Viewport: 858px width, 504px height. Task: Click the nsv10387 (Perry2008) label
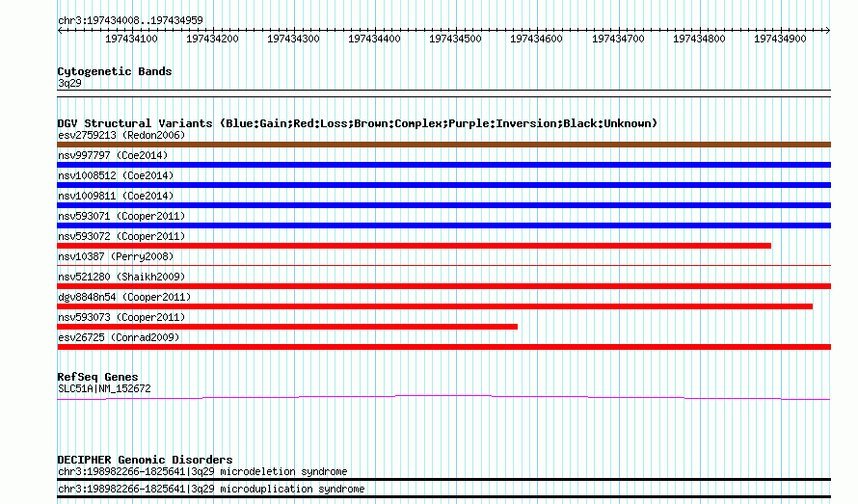[116, 256]
